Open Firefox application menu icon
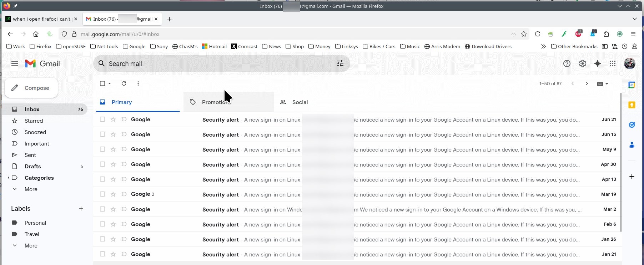This screenshot has height=265, width=644. click(633, 34)
